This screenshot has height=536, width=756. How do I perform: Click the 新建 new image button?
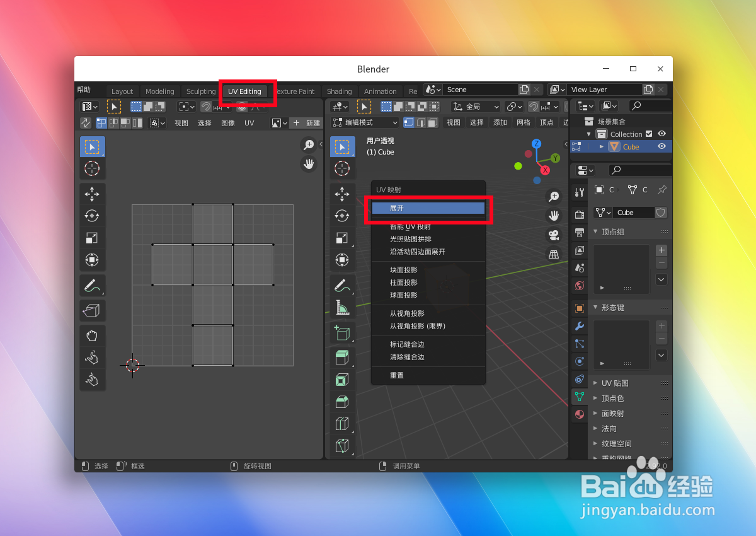[x=306, y=123]
